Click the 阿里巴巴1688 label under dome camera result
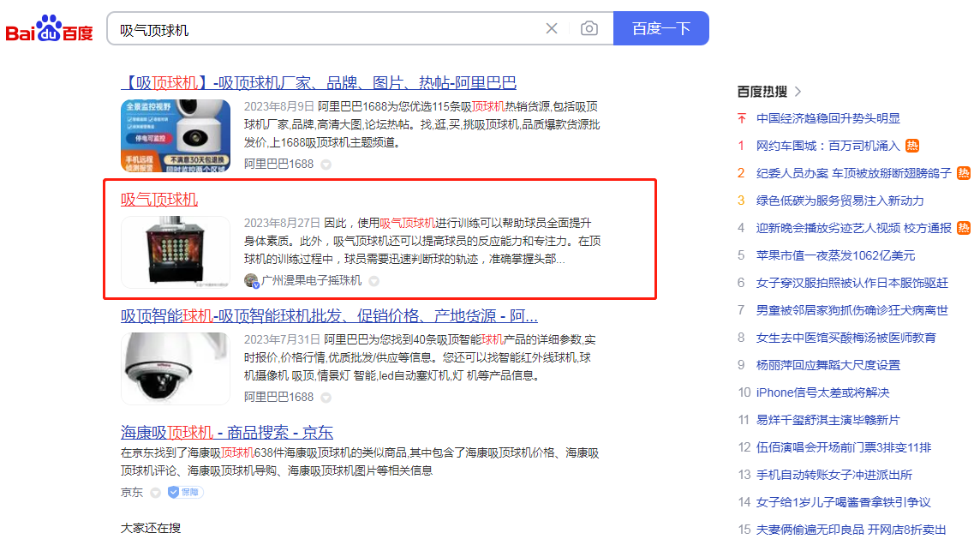This screenshot has height=545, width=980. click(278, 397)
